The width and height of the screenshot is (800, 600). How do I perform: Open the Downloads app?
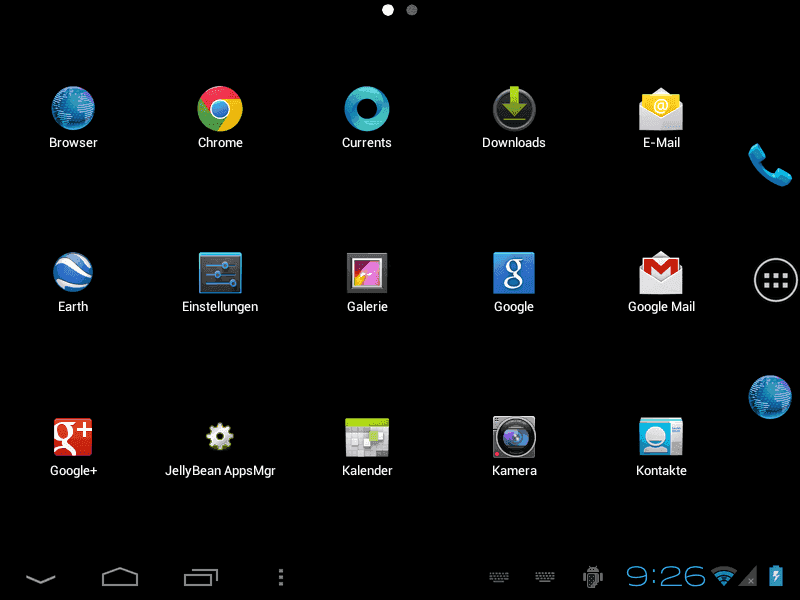pos(514,117)
